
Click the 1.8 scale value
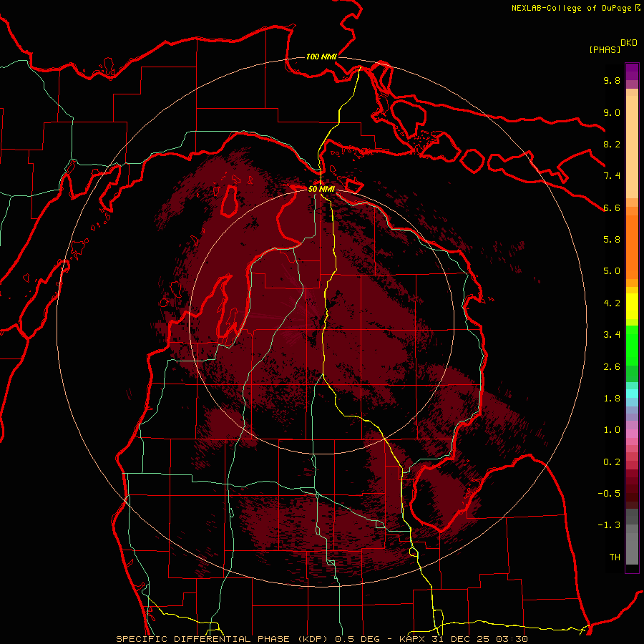(612, 399)
